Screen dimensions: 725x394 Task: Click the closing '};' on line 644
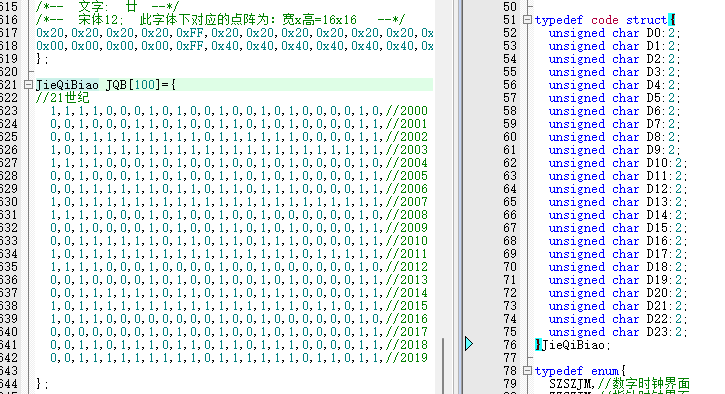(x=42, y=383)
